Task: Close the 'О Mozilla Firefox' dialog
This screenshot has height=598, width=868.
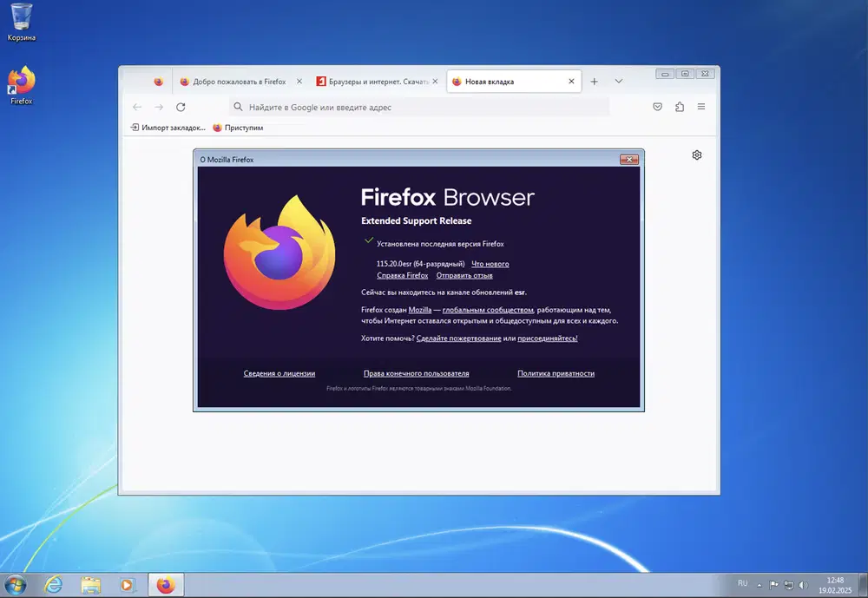Action: pos(628,160)
